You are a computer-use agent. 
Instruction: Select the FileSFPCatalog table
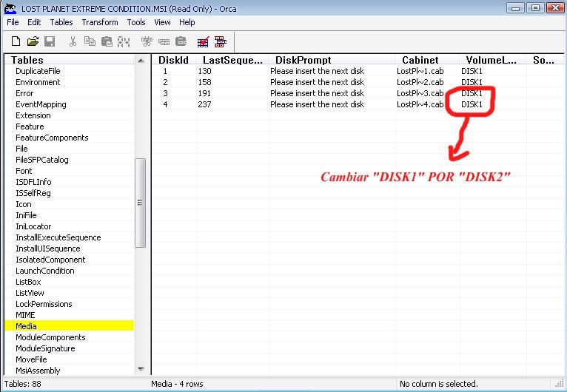(42, 160)
